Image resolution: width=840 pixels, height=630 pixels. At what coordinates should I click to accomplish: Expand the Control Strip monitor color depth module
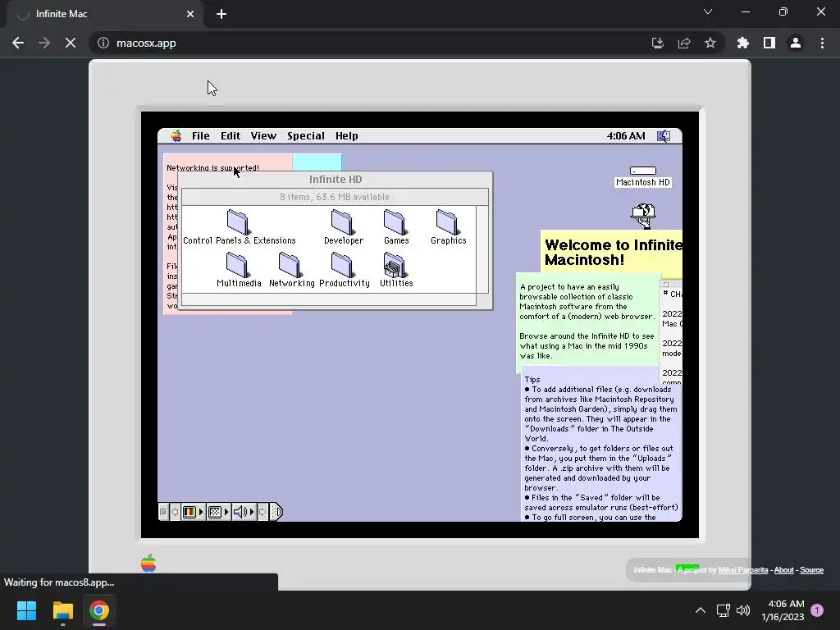pyautogui.click(x=192, y=512)
